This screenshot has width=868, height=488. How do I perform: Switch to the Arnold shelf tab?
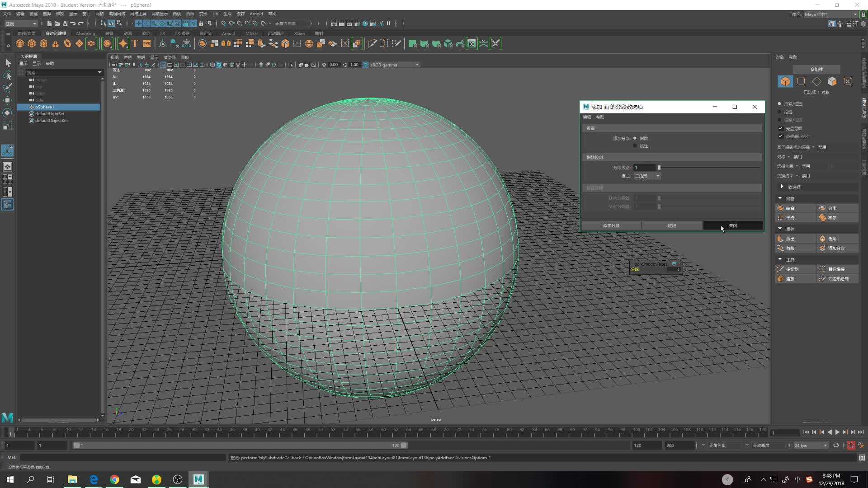point(228,33)
